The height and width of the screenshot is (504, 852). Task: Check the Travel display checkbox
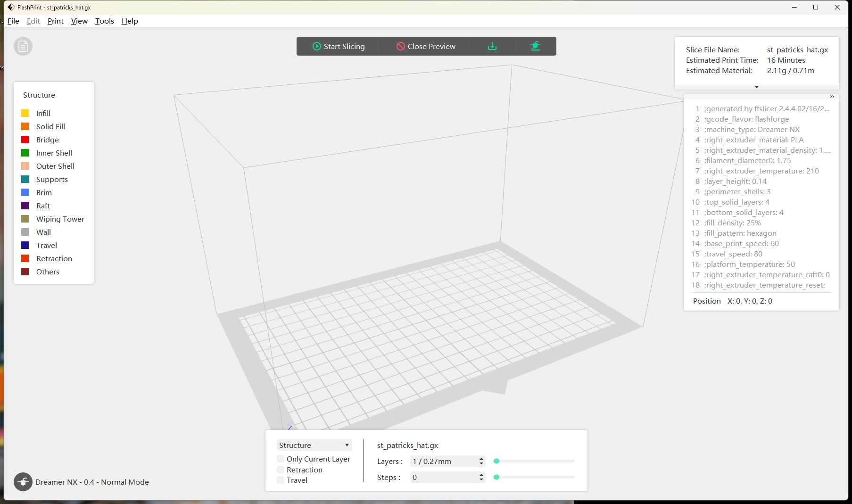tap(281, 480)
